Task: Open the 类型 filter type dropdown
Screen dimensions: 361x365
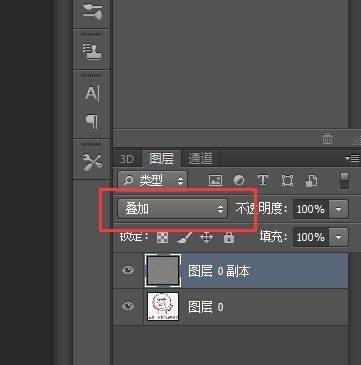Action: pyautogui.click(x=152, y=180)
